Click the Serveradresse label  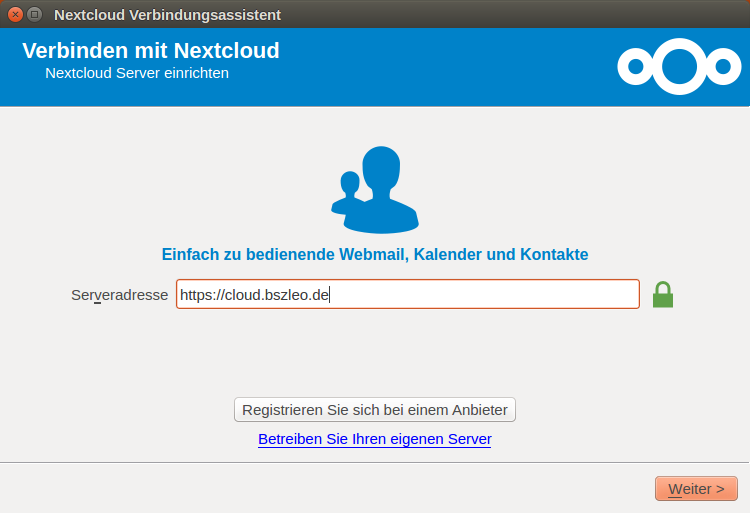[x=119, y=295]
